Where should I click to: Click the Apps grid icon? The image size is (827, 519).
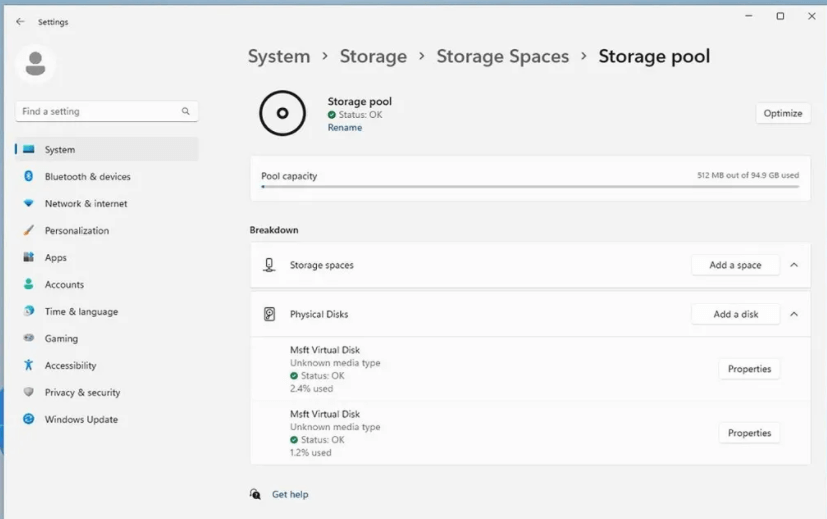(28, 257)
